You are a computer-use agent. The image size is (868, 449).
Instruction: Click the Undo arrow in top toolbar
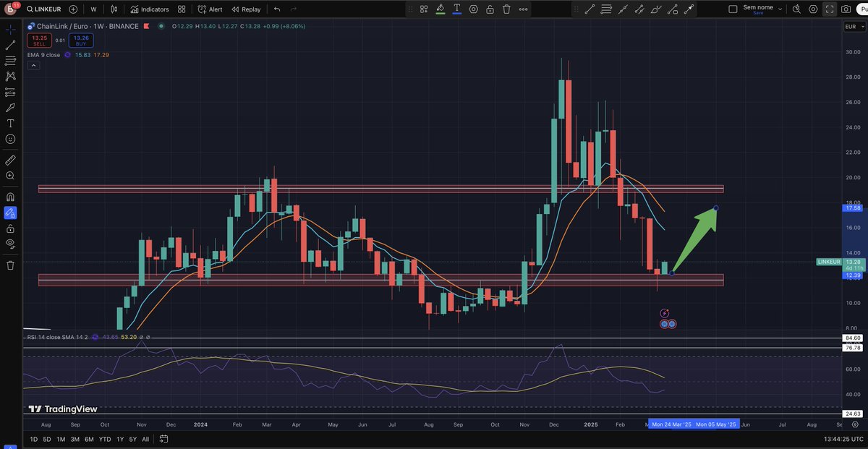[277, 10]
